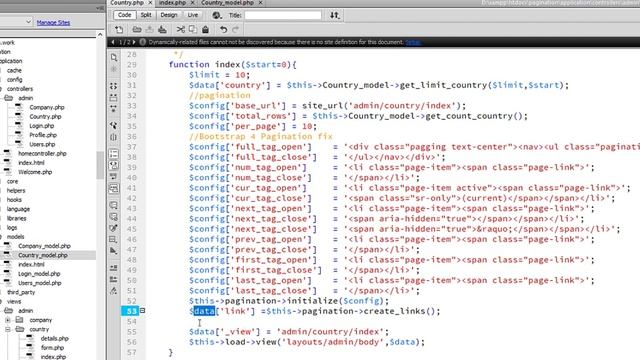Click the Cut scissors icon
The height and width of the screenshot is (360, 640).
click(180, 29)
